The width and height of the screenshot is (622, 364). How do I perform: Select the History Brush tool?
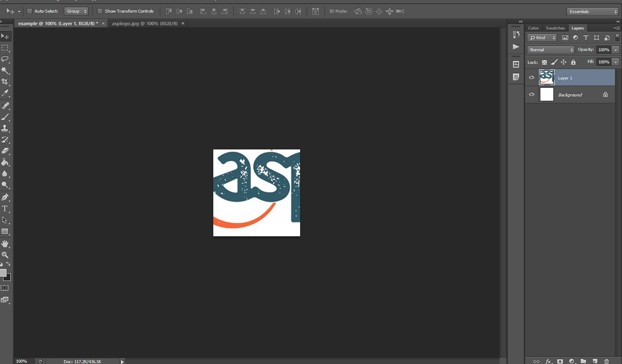(x=5, y=139)
